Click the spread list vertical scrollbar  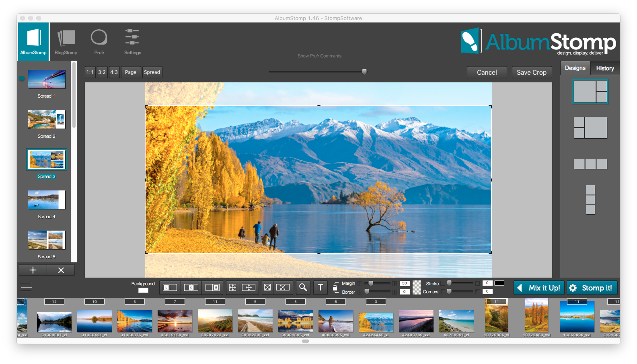tap(74, 95)
